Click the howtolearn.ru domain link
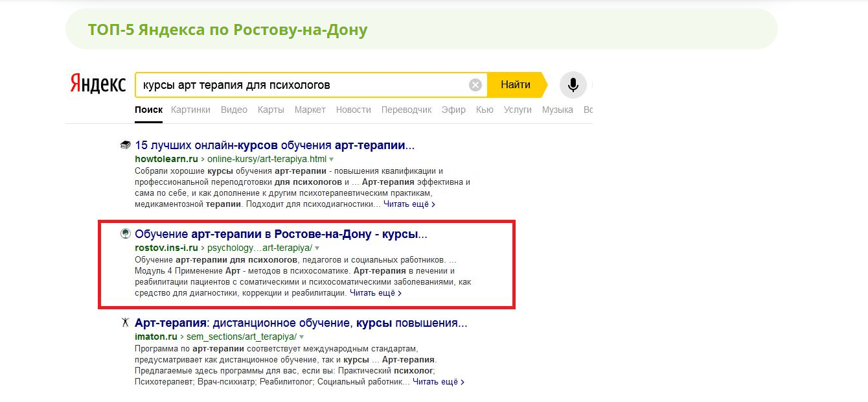 point(166,159)
